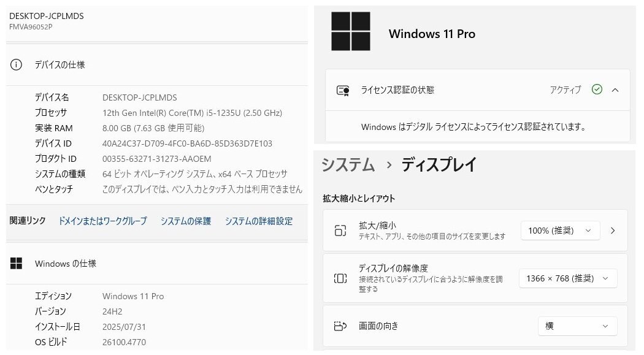Click the 実装 RAM label
This screenshot has width=644, height=355.
coord(54,128)
